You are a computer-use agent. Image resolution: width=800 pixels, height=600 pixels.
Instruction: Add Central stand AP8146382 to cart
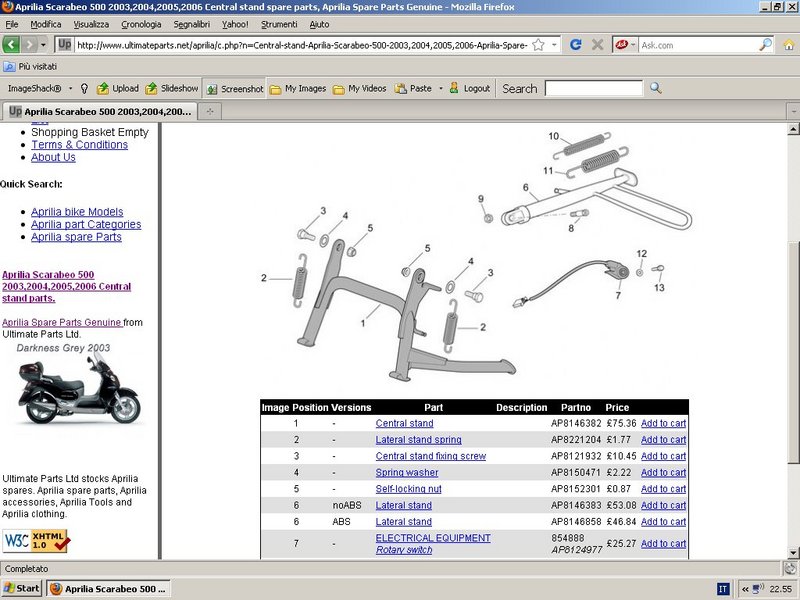[663, 423]
